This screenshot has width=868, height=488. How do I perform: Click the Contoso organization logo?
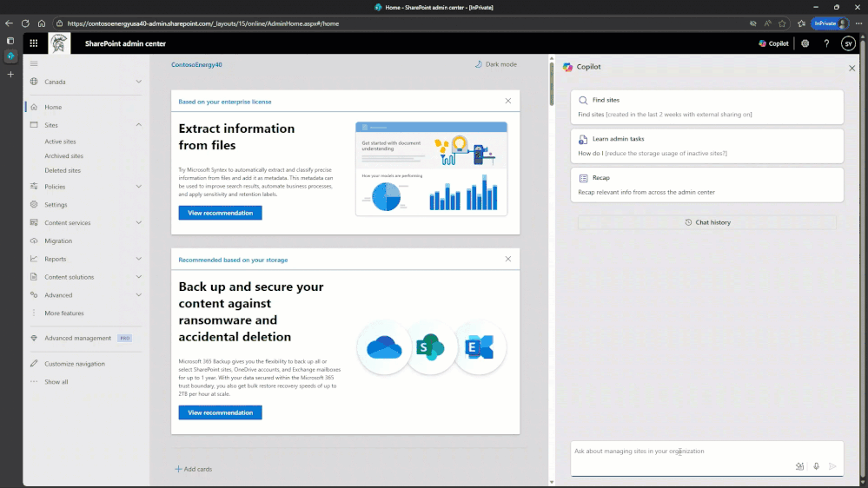59,43
